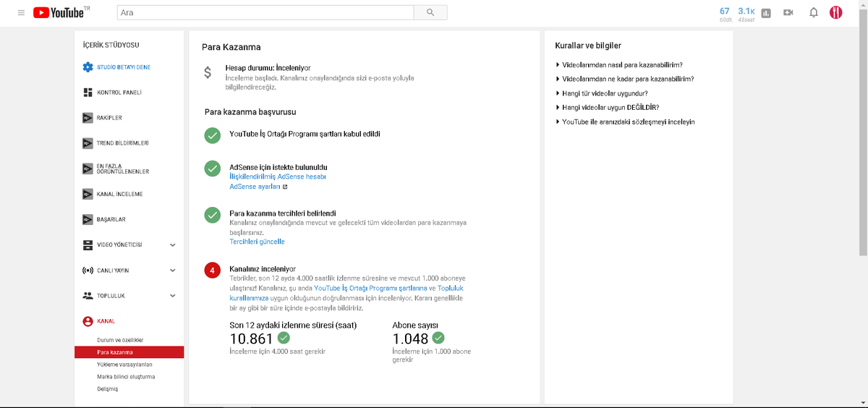The width and height of the screenshot is (868, 408).
Task: Click the green check beside AdSense step
Action: click(x=212, y=168)
